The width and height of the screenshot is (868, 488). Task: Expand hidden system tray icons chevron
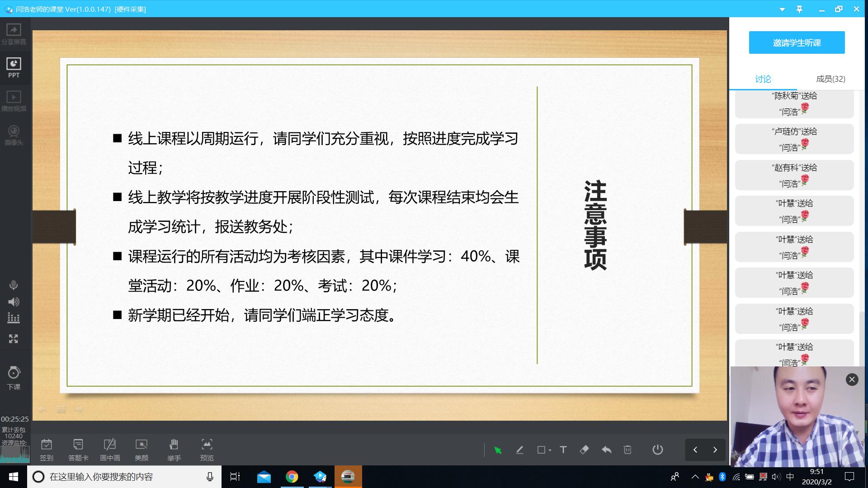(x=695, y=477)
